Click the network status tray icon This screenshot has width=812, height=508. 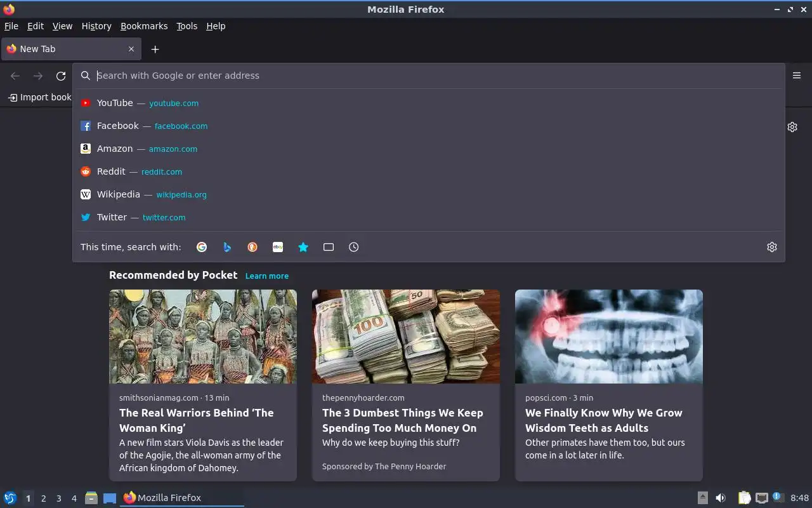point(762,498)
